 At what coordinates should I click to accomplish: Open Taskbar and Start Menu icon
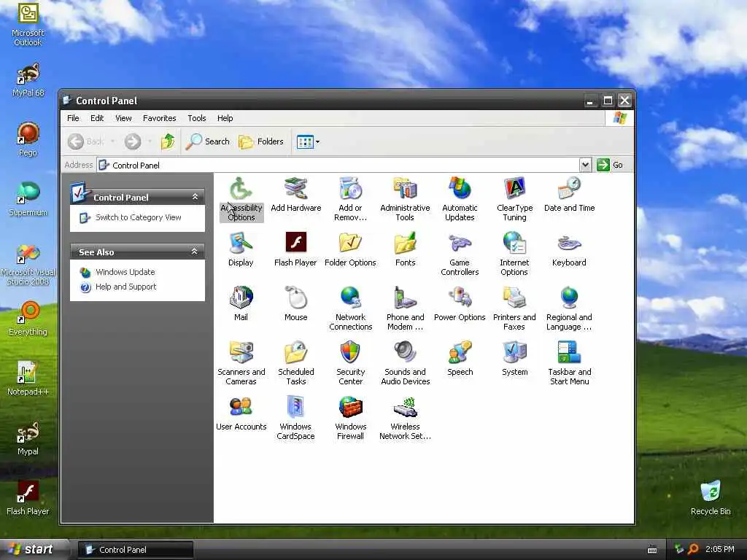[569, 363]
